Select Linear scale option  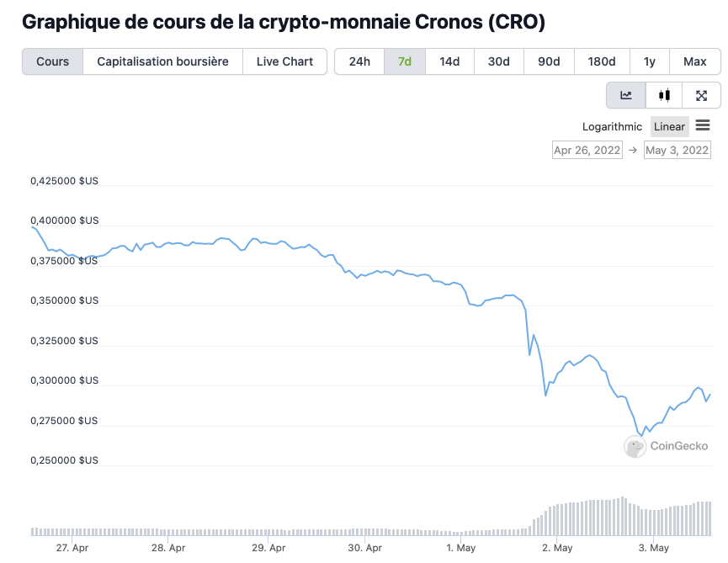pyautogui.click(x=669, y=127)
